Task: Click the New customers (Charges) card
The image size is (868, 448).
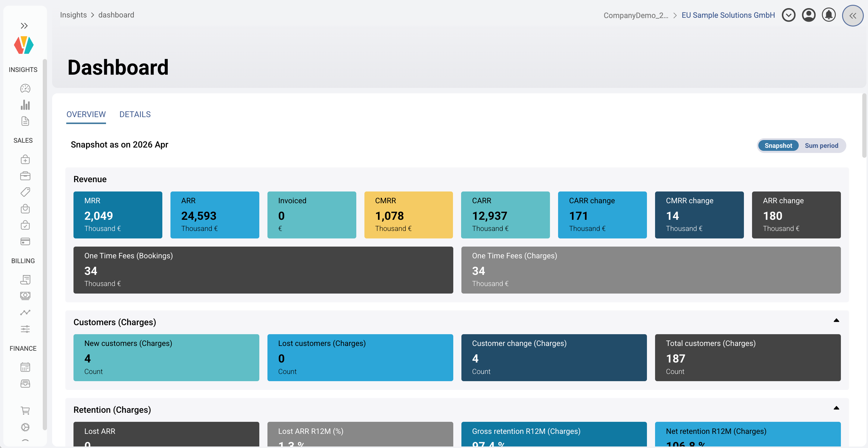Action: tap(166, 358)
